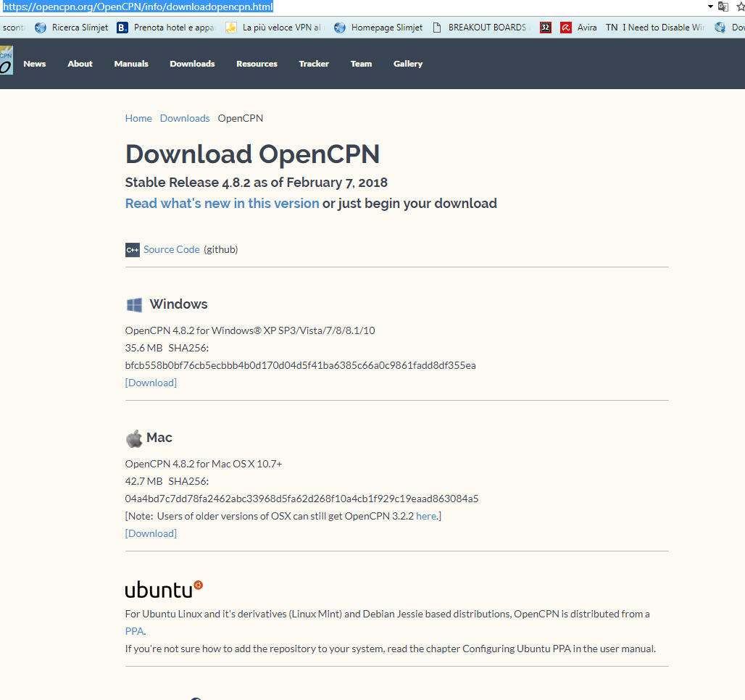
Task: Click the Mac SHA256 hash starting '04a4bd7c'
Action: point(301,499)
